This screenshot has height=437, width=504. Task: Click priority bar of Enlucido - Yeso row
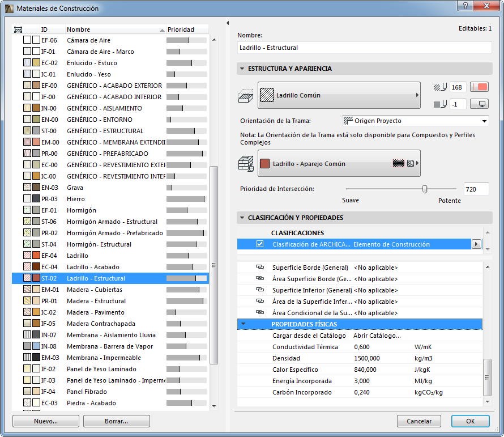pos(186,74)
